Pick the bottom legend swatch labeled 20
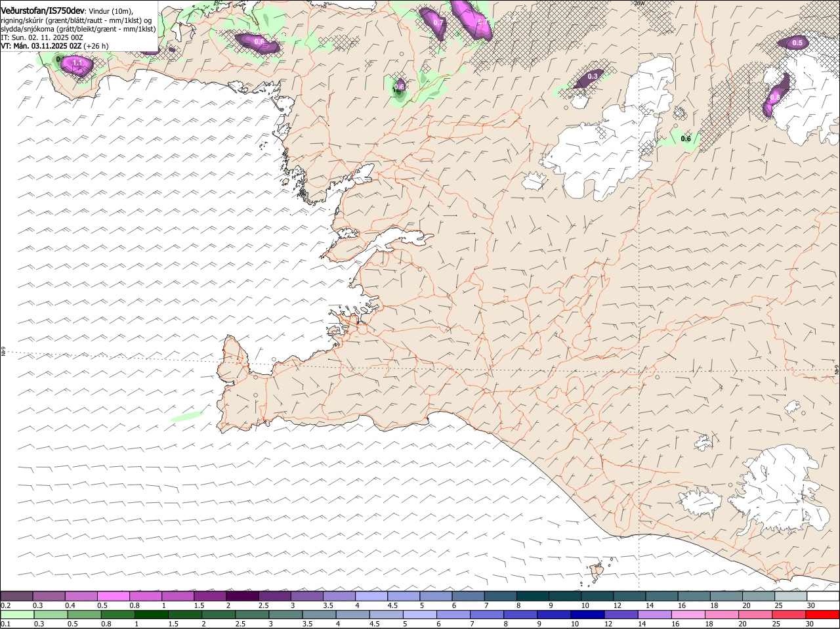Screen dimensions: 840x629 point(755,615)
